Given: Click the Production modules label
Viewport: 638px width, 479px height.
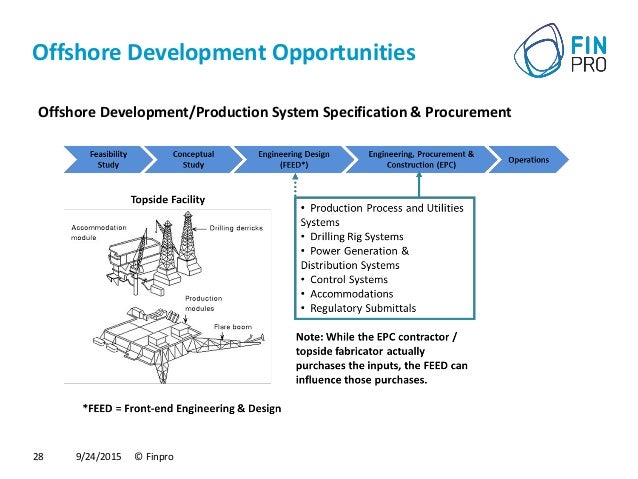Looking at the screenshot, I should [203, 303].
